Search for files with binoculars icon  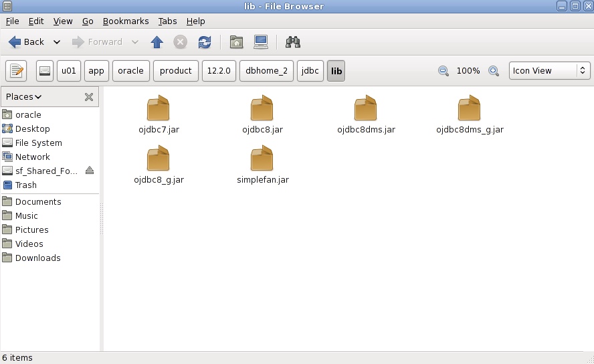click(293, 42)
